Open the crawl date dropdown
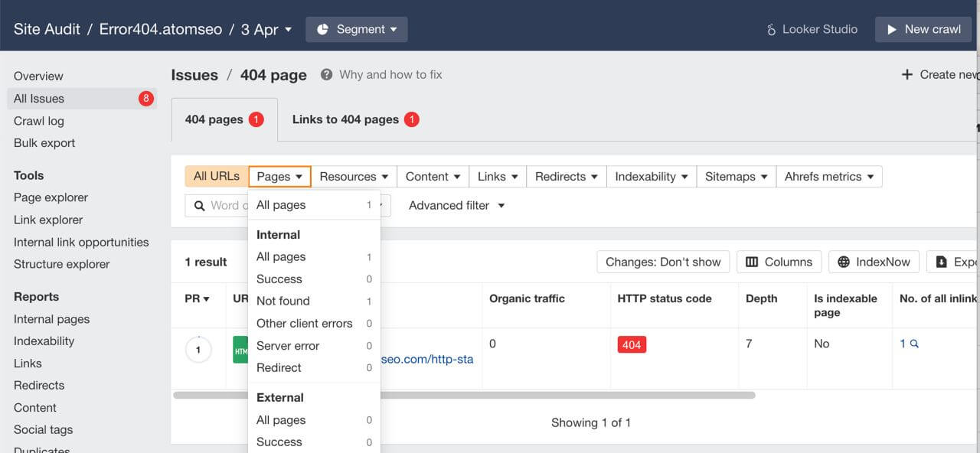 266,29
